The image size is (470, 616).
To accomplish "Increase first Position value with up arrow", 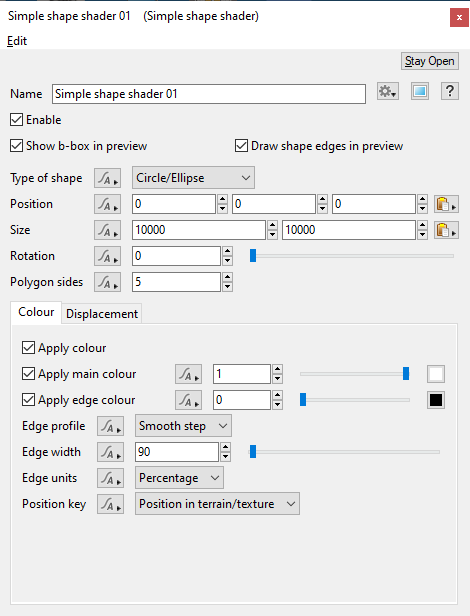I will tap(222, 199).
